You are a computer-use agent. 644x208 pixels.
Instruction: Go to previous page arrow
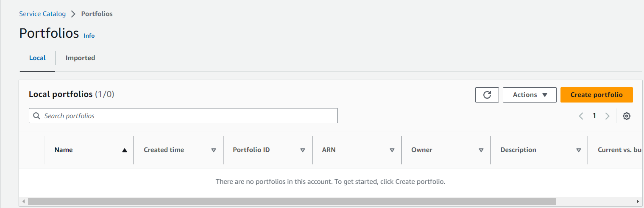pyautogui.click(x=581, y=116)
